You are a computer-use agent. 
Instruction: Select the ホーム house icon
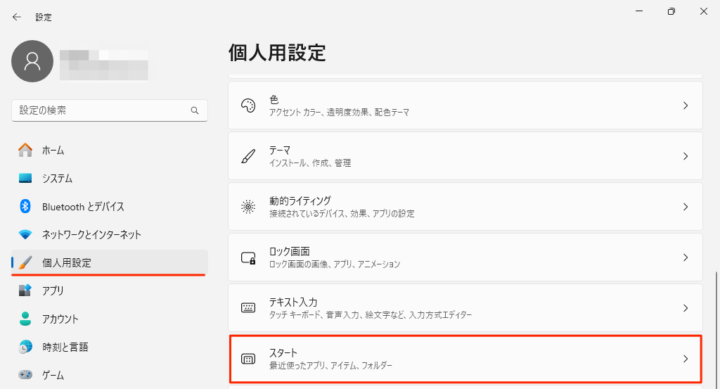pos(25,150)
